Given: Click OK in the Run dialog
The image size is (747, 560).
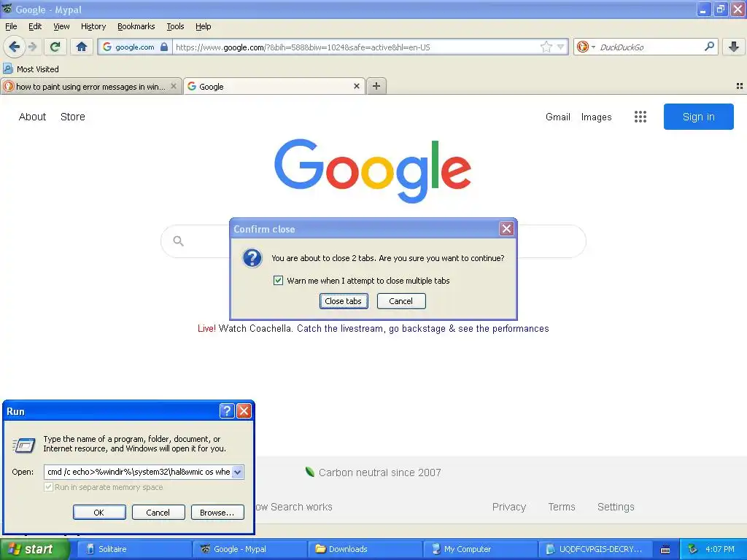Looking at the screenshot, I should pyautogui.click(x=99, y=513).
